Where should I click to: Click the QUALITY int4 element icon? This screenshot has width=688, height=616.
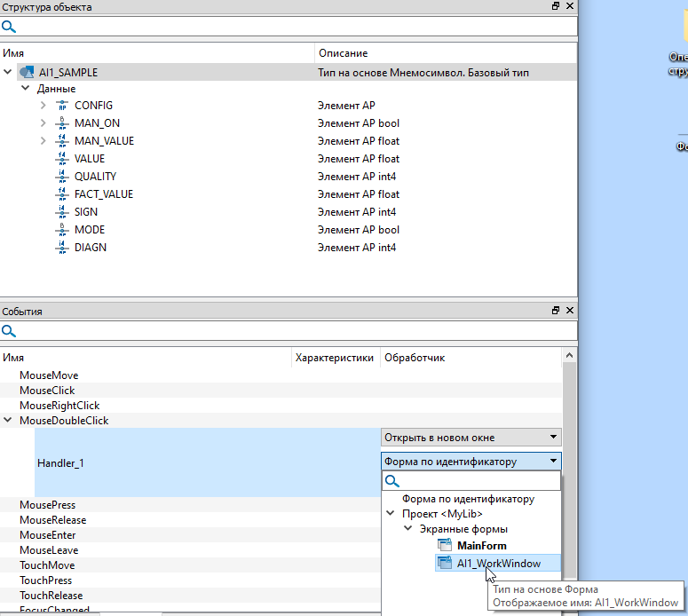(x=62, y=177)
